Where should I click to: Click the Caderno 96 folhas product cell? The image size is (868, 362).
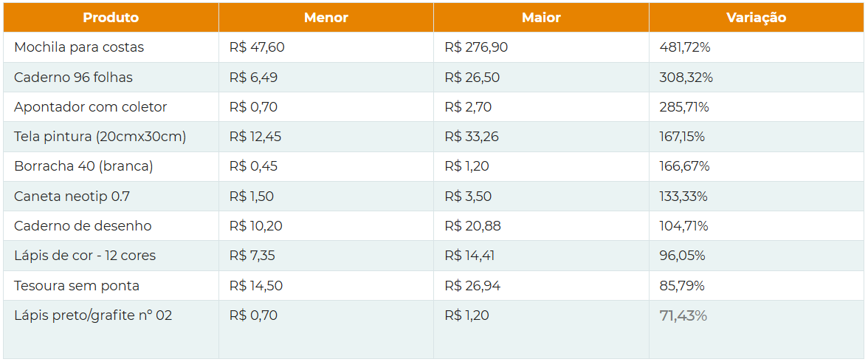click(x=73, y=78)
